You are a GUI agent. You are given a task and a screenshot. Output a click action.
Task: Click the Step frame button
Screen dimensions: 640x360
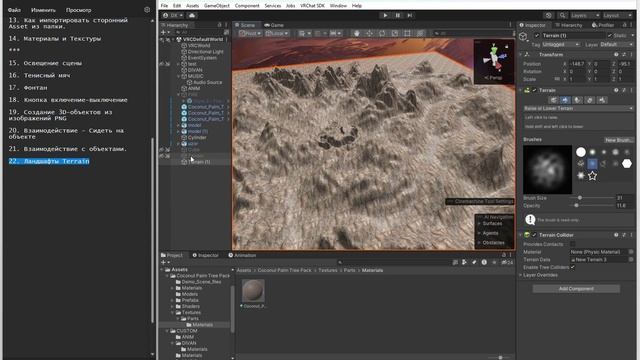pos(410,16)
